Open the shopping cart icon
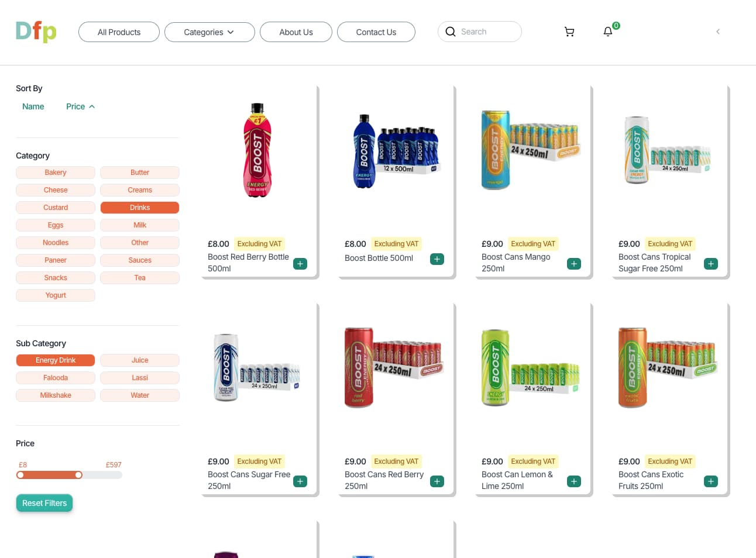The image size is (756, 558). 569,32
